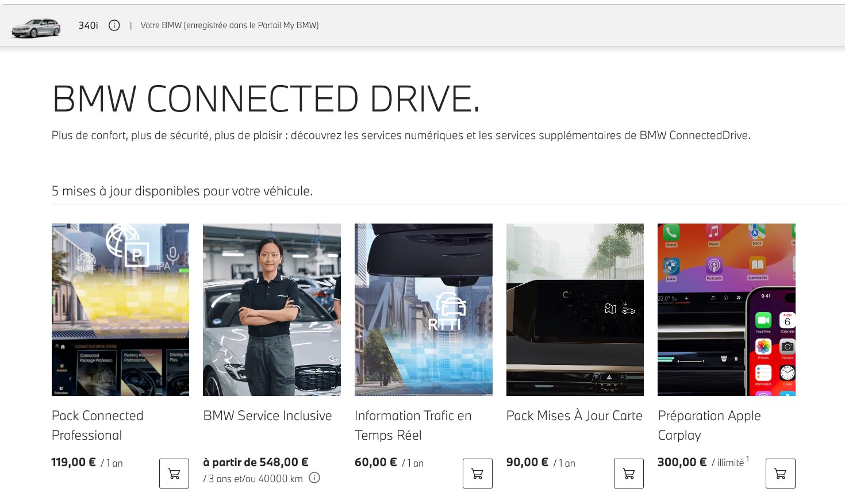The height and width of the screenshot is (504, 845).
Task: Click the BMW 340i car thumbnail
Action: coord(36,27)
